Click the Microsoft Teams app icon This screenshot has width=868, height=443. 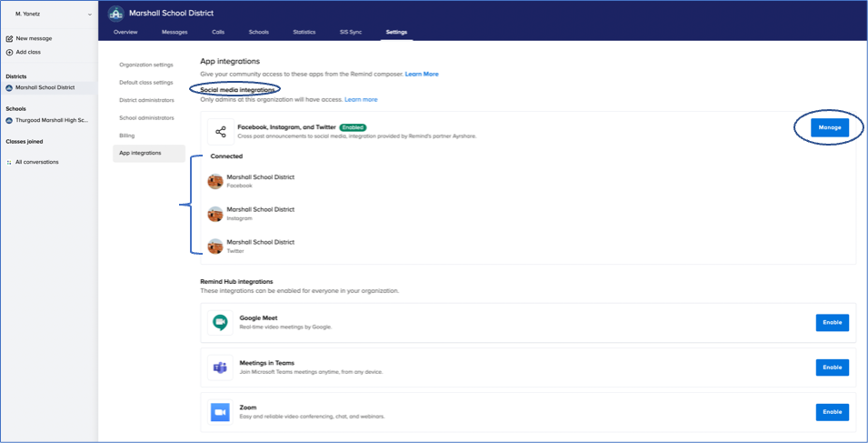point(220,367)
